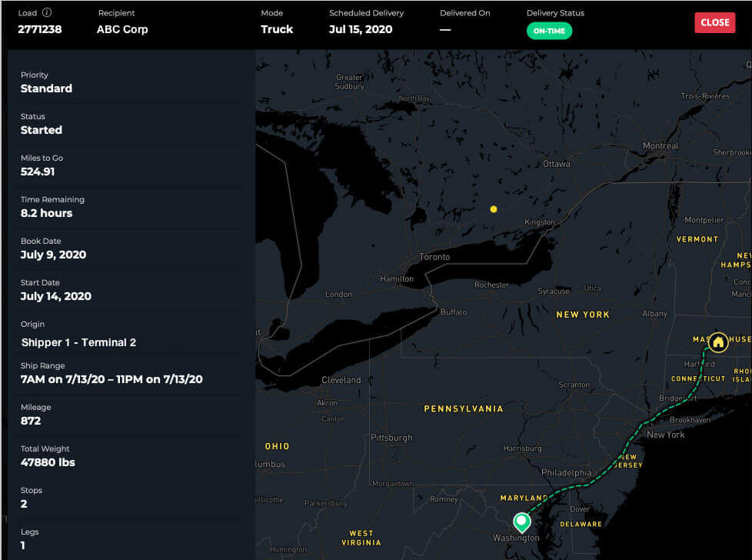The image size is (752, 560).
Task: Select the Scheduled Delivery date Jul 15, 2020
Action: [361, 29]
